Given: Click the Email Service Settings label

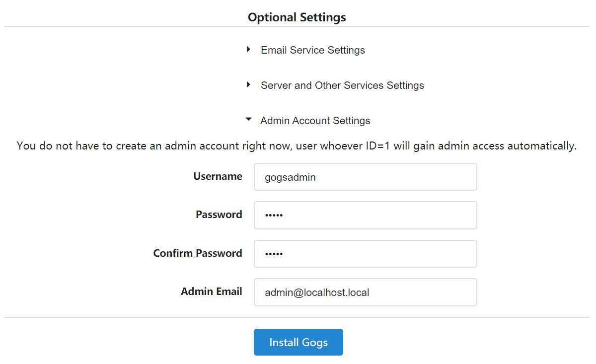Looking at the screenshot, I should coord(312,50).
